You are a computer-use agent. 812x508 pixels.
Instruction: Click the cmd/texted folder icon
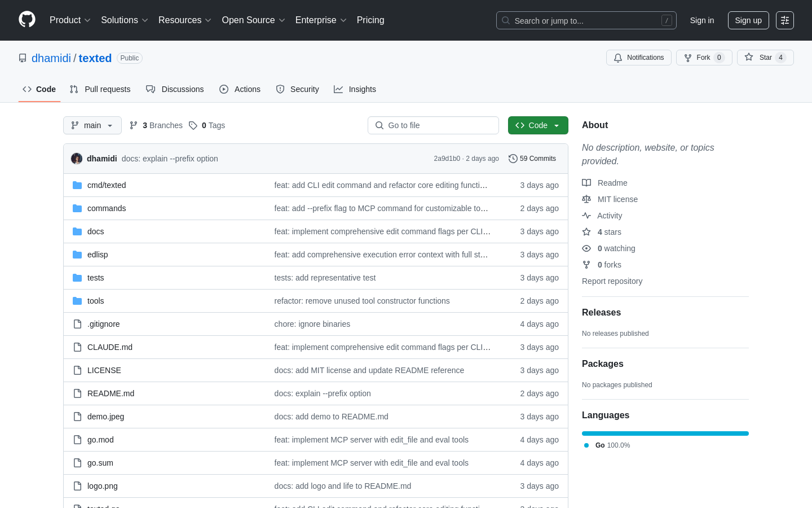(x=77, y=185)
